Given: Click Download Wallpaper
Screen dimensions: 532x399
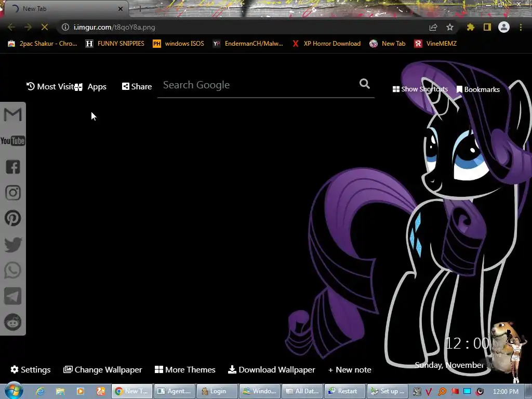Looking at the screenshot, I should 271,369.
